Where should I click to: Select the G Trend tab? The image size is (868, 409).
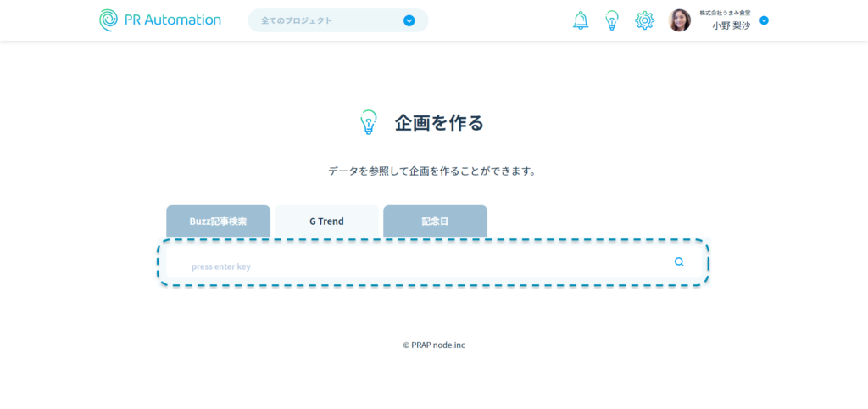click(326, 221)
